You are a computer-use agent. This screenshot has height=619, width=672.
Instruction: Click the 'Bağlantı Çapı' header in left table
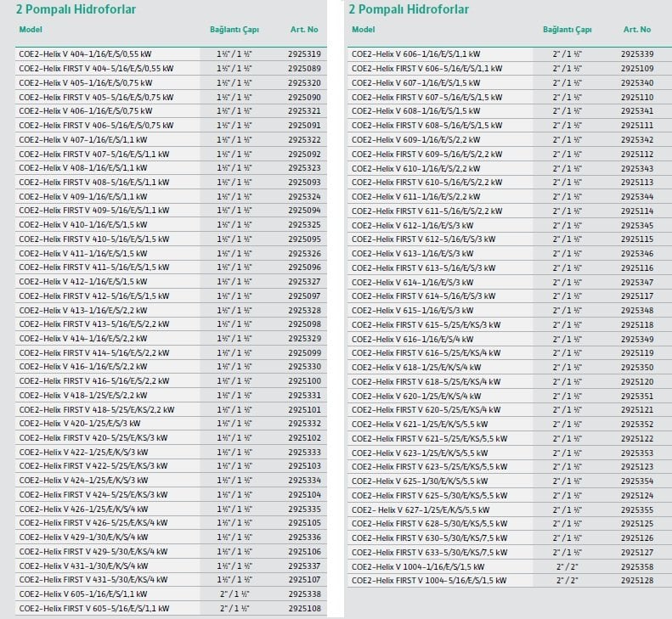(x=234, y=30)
